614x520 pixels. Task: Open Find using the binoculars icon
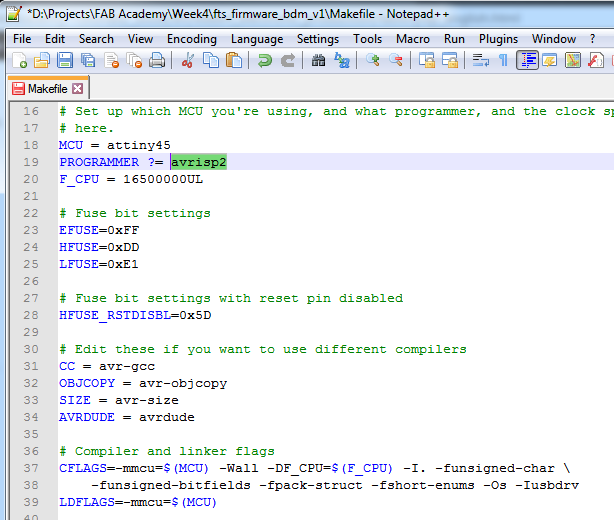coord(318,60)
